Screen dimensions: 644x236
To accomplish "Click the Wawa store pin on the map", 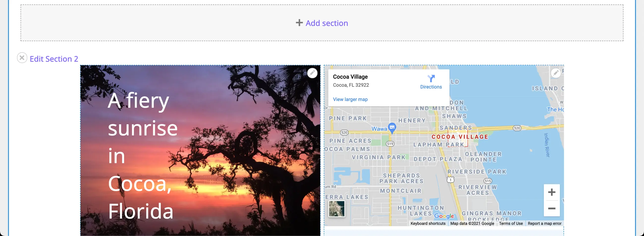I will point(392,127).
